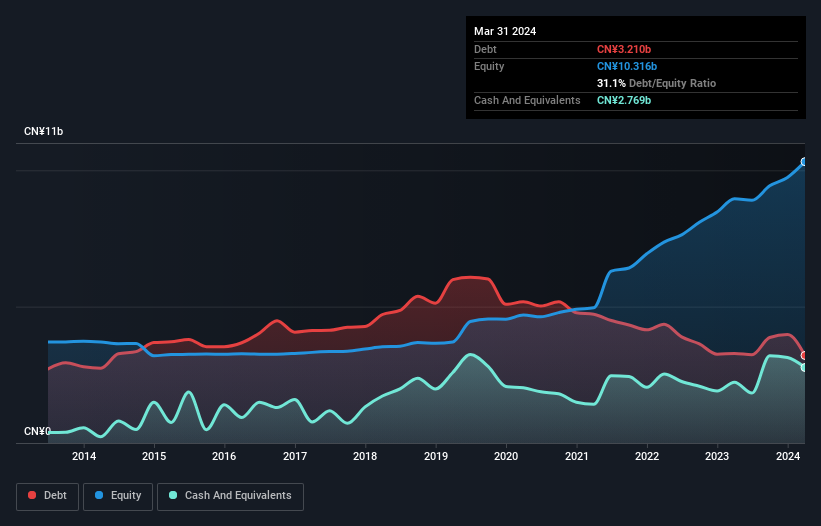Viewport: 821px width, 526px height.
Task: Click the 2023 x-axis label
Action: [x=717, y=456]
